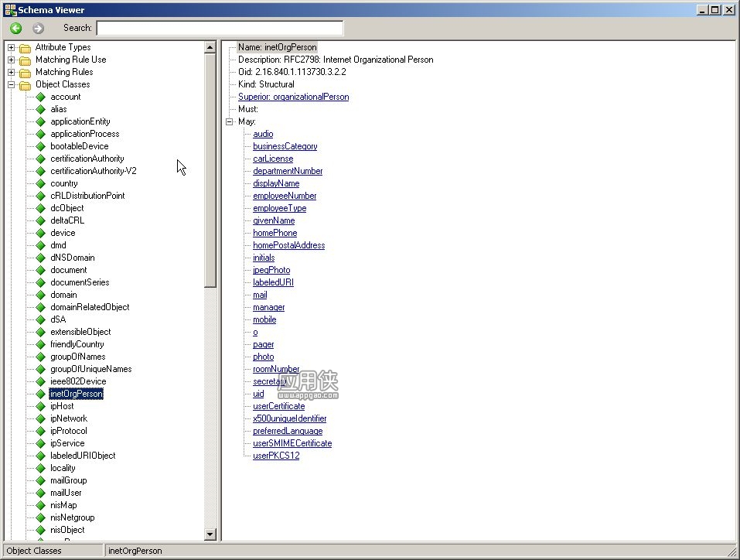Open the jpegPhoto attribute link
This screenshot has height=560, width=740.
click(271, 270)
